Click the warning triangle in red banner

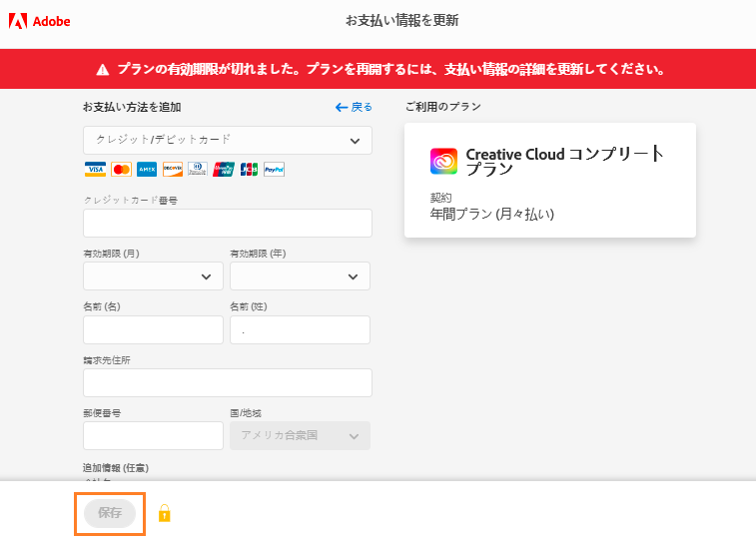(x=102, y=70)
